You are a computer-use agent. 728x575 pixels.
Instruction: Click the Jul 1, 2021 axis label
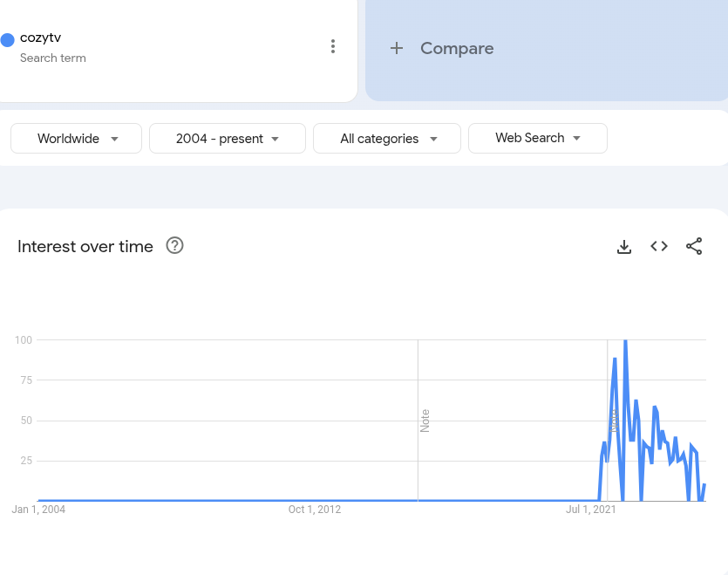(590, 510)
